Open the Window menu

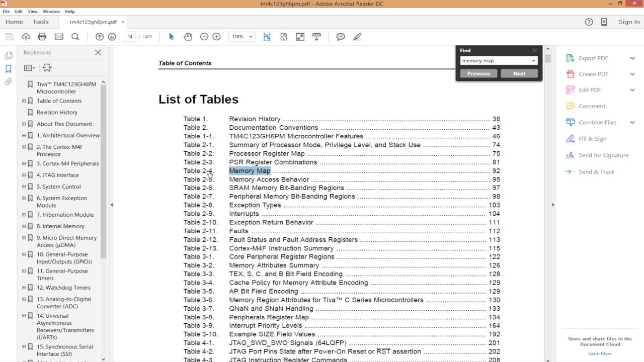pyautogui.click(x=51, y=11)
